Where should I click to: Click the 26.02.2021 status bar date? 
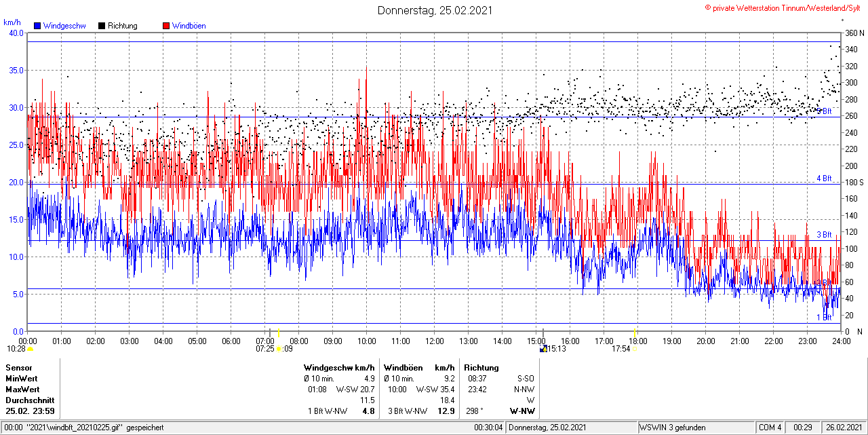coord(843,428)
